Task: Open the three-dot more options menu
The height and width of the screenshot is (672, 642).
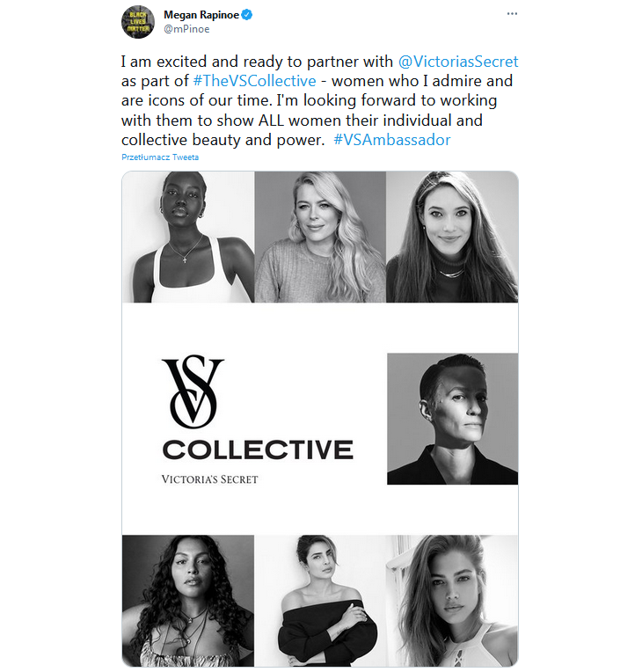Action: coord(512,14)
